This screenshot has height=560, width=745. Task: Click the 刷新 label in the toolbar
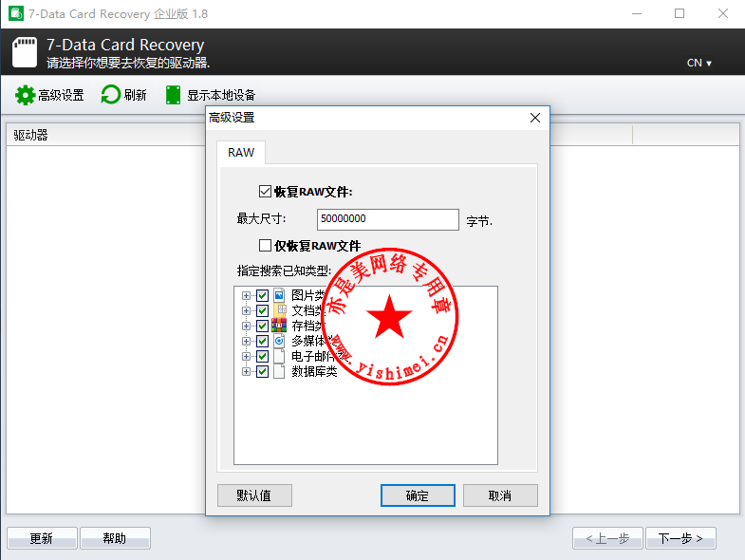tap(136, 95)
